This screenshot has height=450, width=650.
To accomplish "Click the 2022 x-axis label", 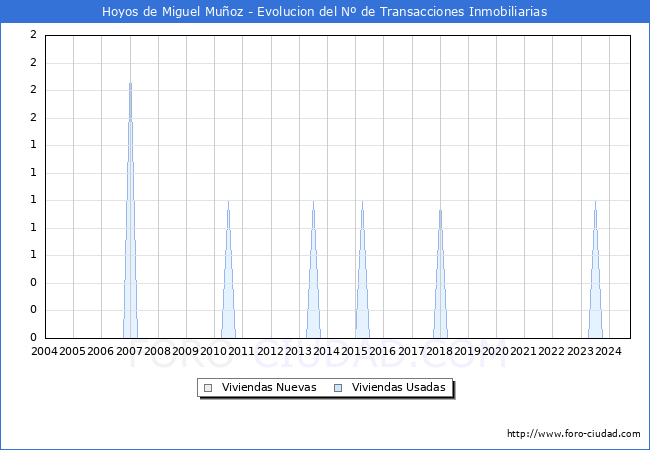I will [x=552, y=351].
